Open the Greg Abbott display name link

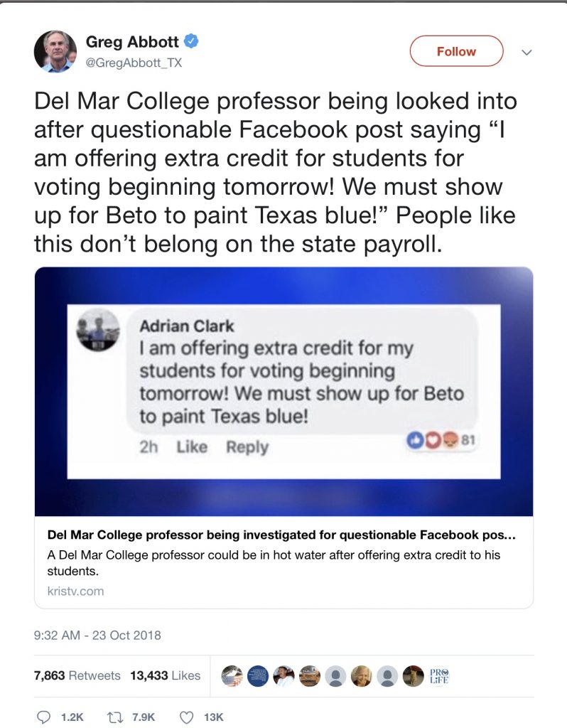pos(132,42)
